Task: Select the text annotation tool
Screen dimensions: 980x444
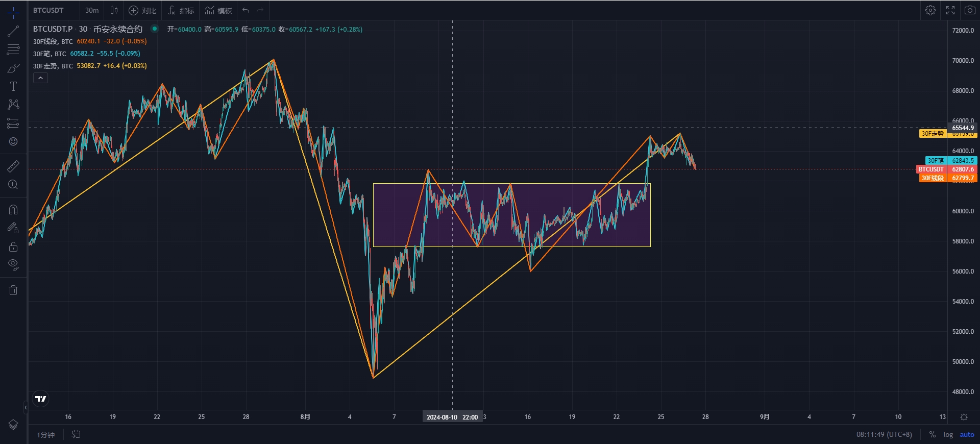Action: point(13,86)
